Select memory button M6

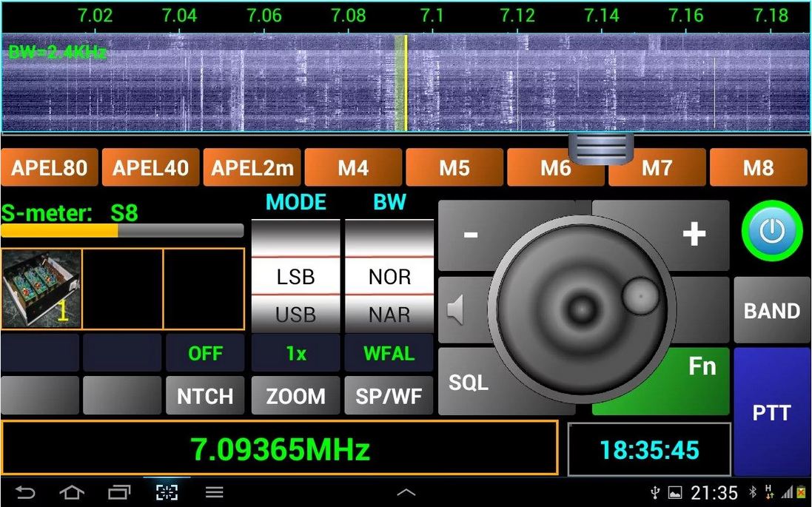tap(556, 167)
